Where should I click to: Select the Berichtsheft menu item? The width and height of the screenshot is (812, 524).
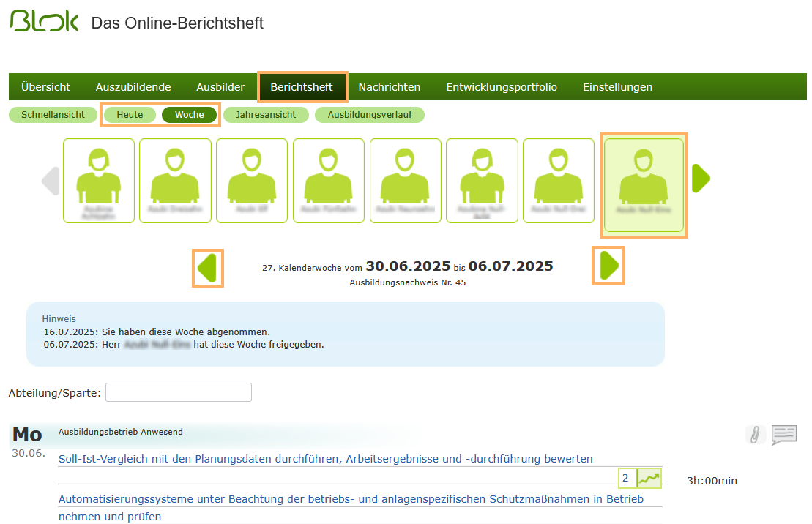302,86
